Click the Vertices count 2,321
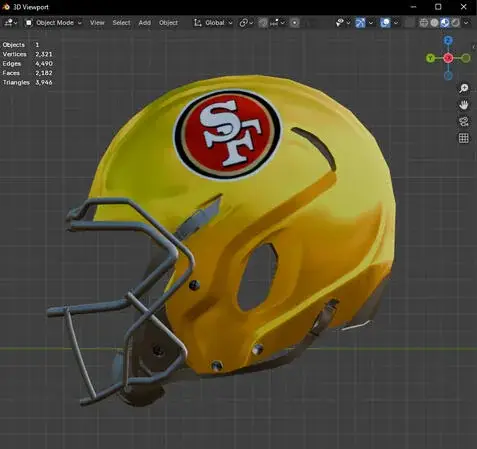477x449 pixels. [x=44, y=54]
